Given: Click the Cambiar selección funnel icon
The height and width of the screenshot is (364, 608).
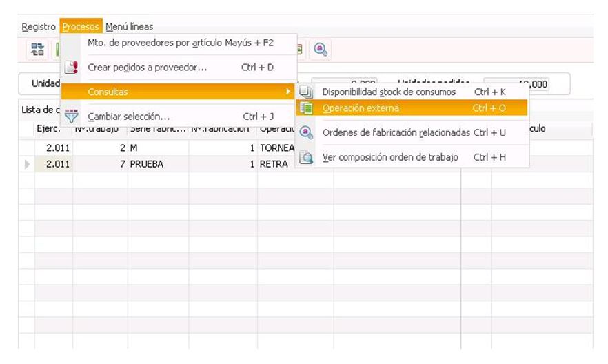Looking at the screenshot, I should coord(72,116).
